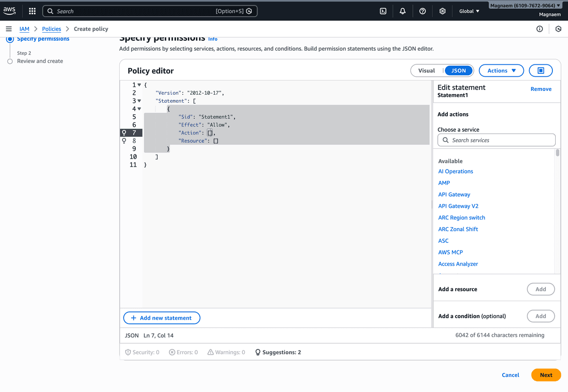The width and height of the screenshot is (568, 392).
Task: Remove Statement1 using the Remove link
Action: pyautogui.click(x=541, y=89)
